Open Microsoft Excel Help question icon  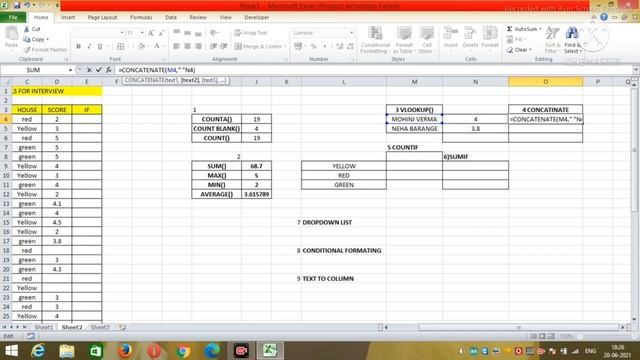604,17
